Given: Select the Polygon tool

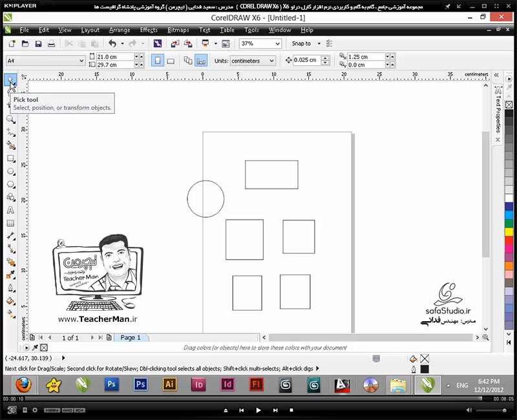Looking at the screenshot, I should [10, 184].
